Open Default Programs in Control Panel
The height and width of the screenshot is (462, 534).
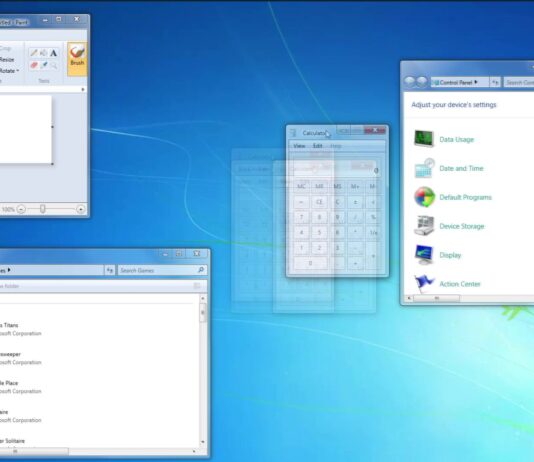[465, 197]
